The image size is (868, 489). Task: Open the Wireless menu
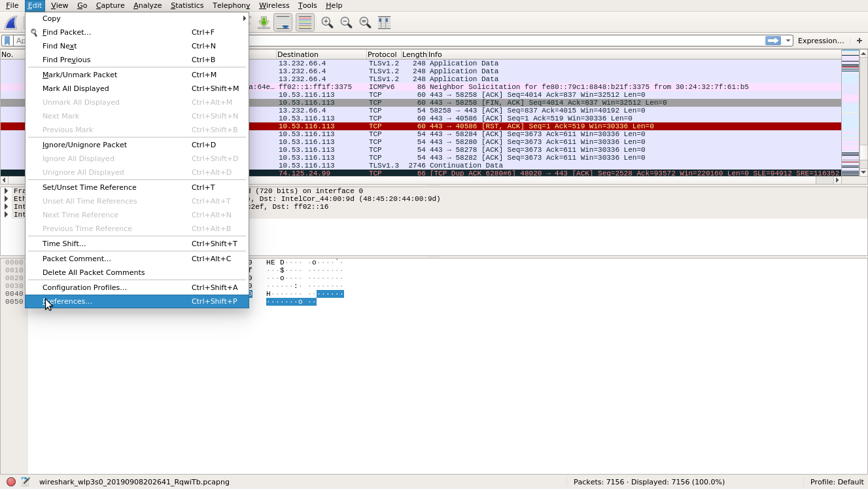point(274,5)
